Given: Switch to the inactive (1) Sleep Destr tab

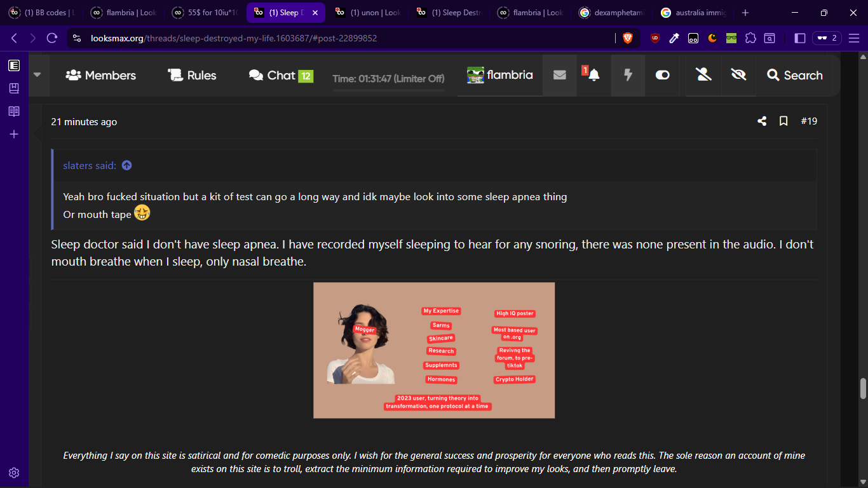Looking at the screenshot, I should click(449, 13).
